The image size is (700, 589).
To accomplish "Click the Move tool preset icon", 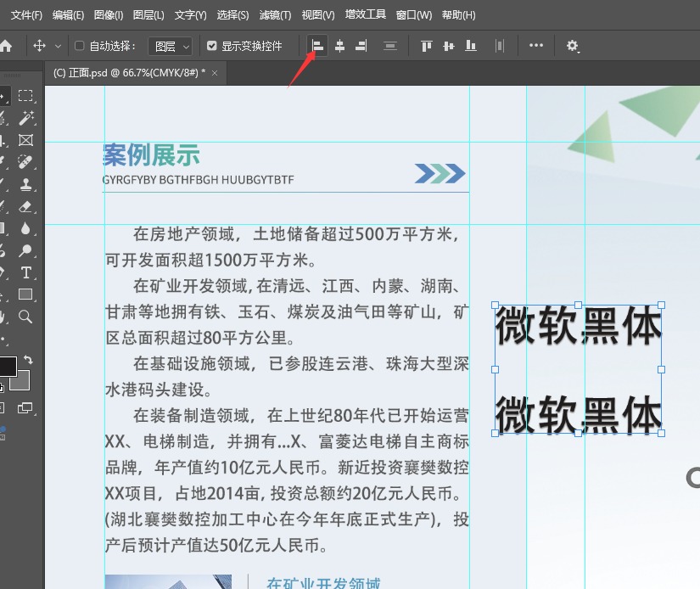I will coord(39,46).
